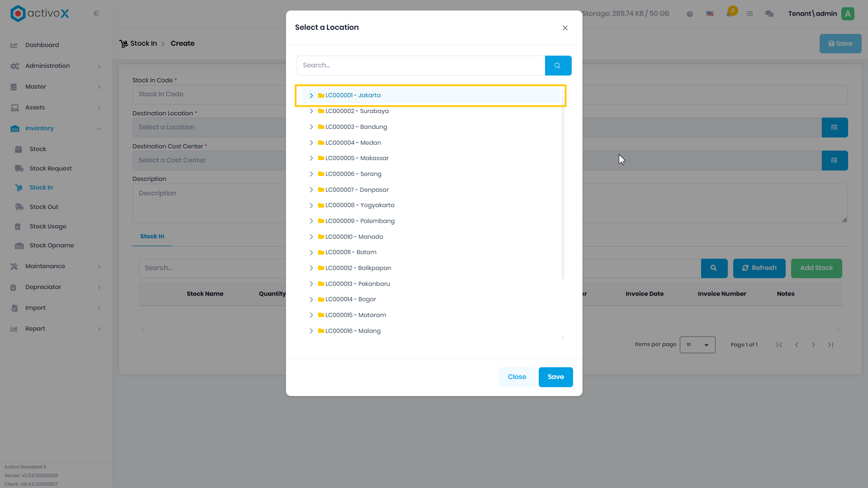Open Destination Cost Center picker list button
This screenshot has height=488, width=868.
835,161
